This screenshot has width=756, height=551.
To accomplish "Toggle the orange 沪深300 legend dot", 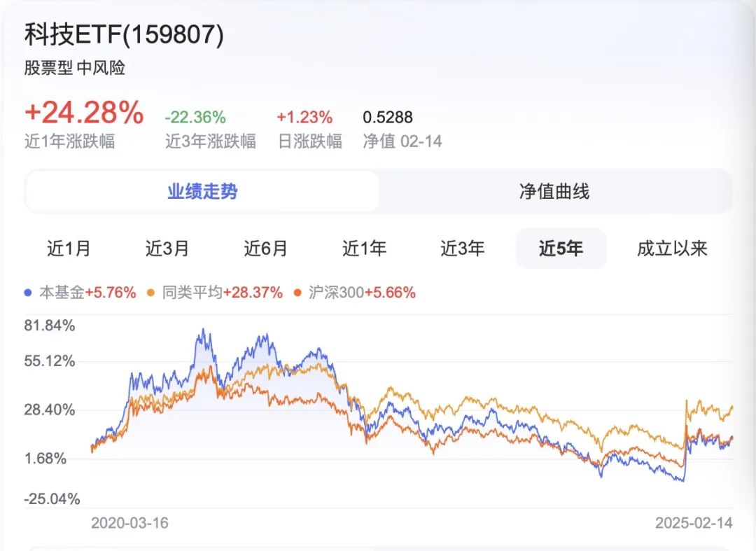I will pyautogui.click(x=297, y=293).
